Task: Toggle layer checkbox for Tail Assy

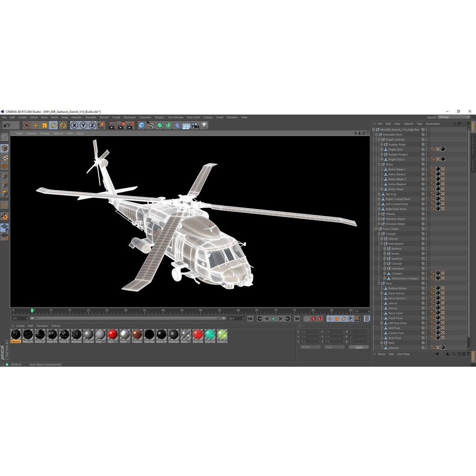Action: tap(423, 194)
